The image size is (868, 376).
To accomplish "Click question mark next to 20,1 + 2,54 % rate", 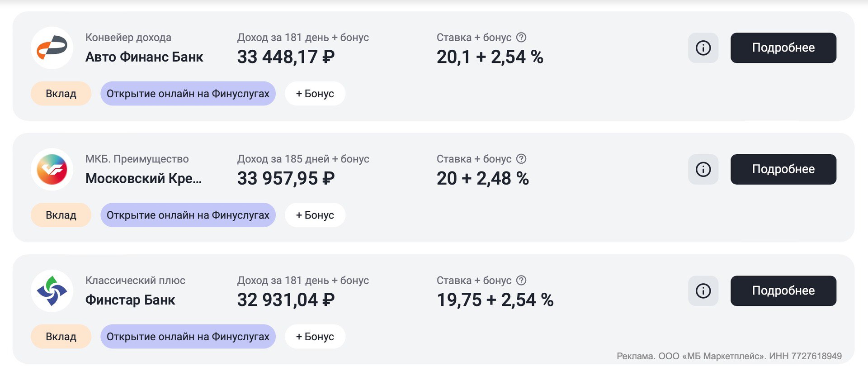I will (521, 38).
